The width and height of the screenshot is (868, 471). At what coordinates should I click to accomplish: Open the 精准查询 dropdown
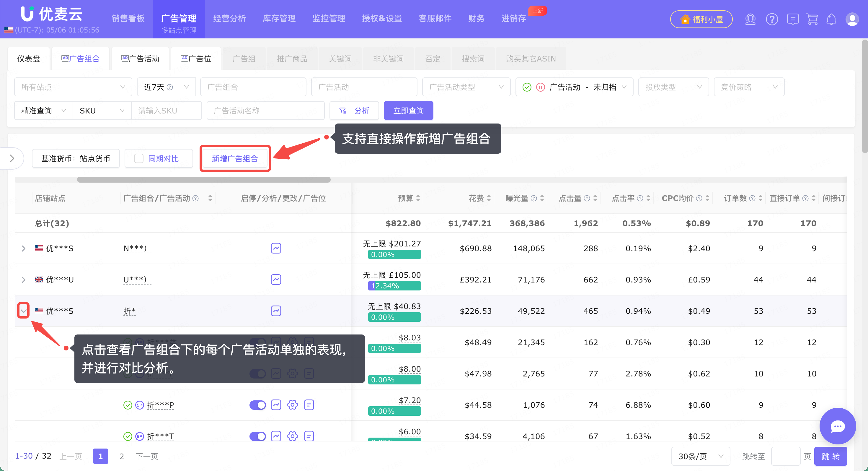coord(43,111)
